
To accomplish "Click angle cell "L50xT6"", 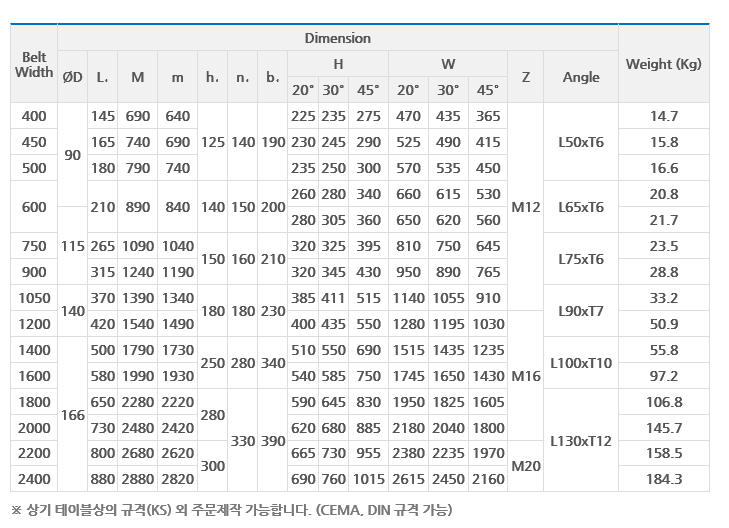I will (581, 142).
